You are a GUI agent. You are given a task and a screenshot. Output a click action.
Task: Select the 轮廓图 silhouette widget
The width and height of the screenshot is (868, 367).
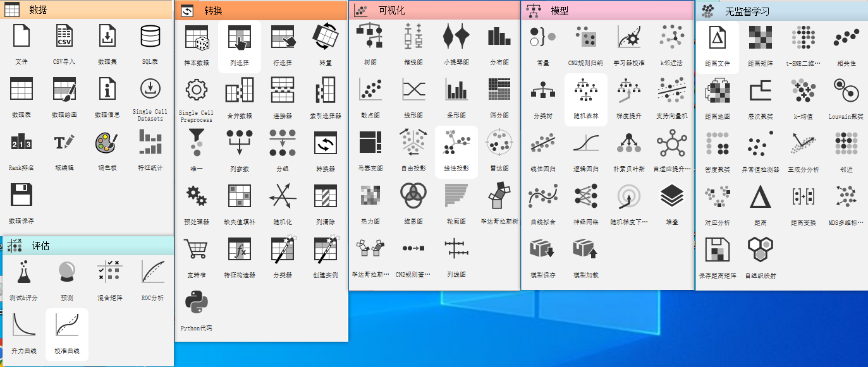[x=456, y=196]
